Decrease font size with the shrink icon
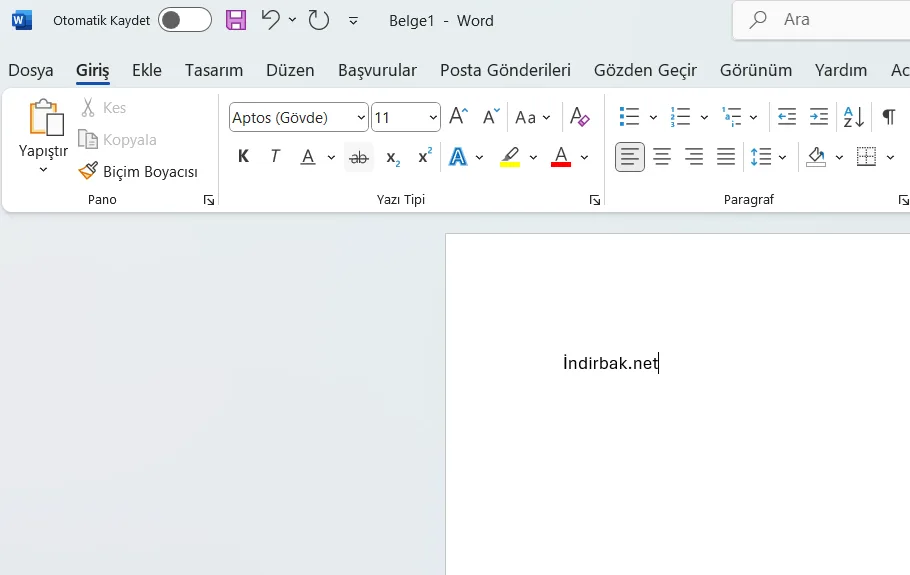 [x=491, y=117]
